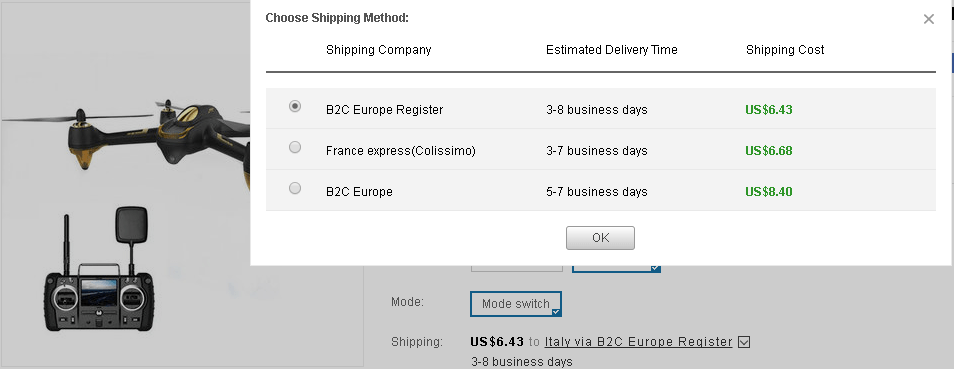Click the gray unselected option box below dialog
Screen dimensions: 954x369
[x=517, y=268]
